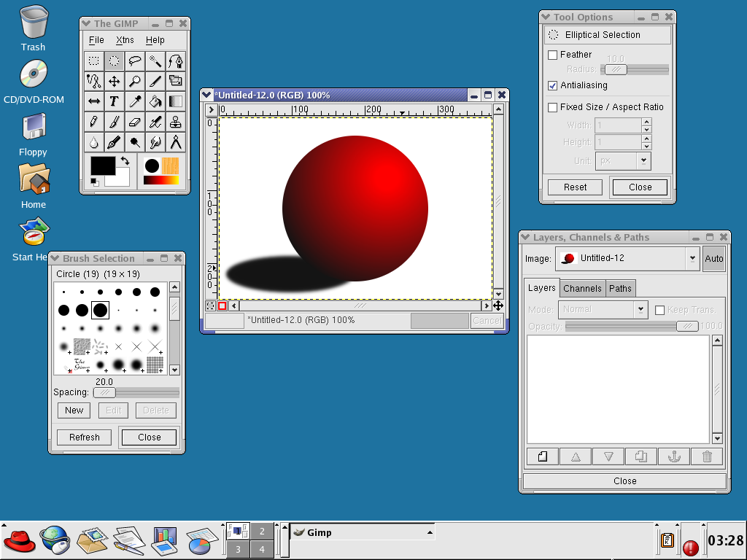
Task: Open window menu chevron on Tool Options titlebar
Action: (546, 17)
